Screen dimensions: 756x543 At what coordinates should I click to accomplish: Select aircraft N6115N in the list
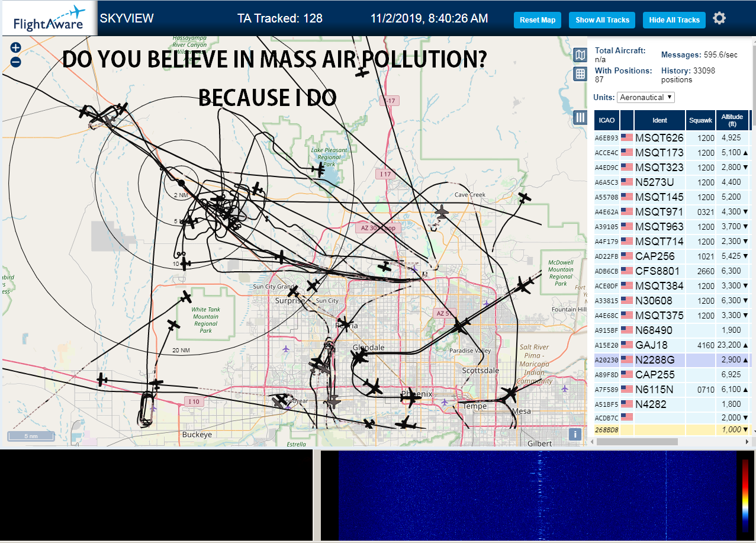[x=655, y=390]
